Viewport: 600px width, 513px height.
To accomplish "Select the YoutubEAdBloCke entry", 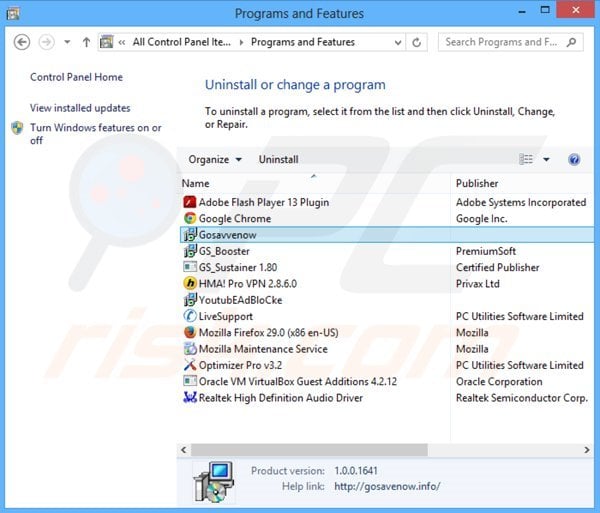I will tap(240, 300).
